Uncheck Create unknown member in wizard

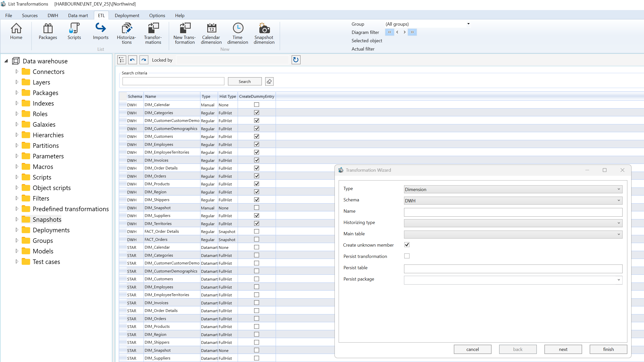click(407, 245)
